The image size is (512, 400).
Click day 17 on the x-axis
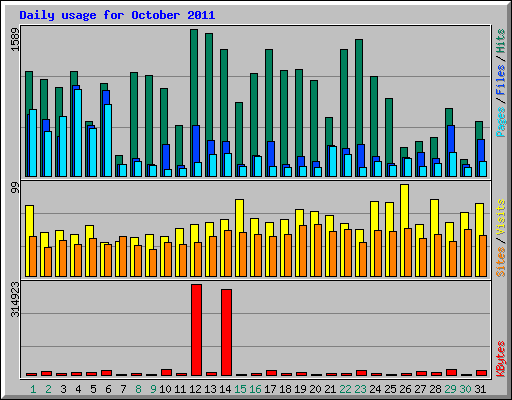tap(270, 389)
